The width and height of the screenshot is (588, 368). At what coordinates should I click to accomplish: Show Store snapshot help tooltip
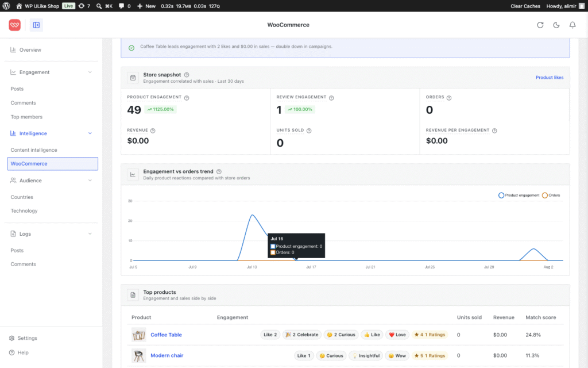[187, 75]
